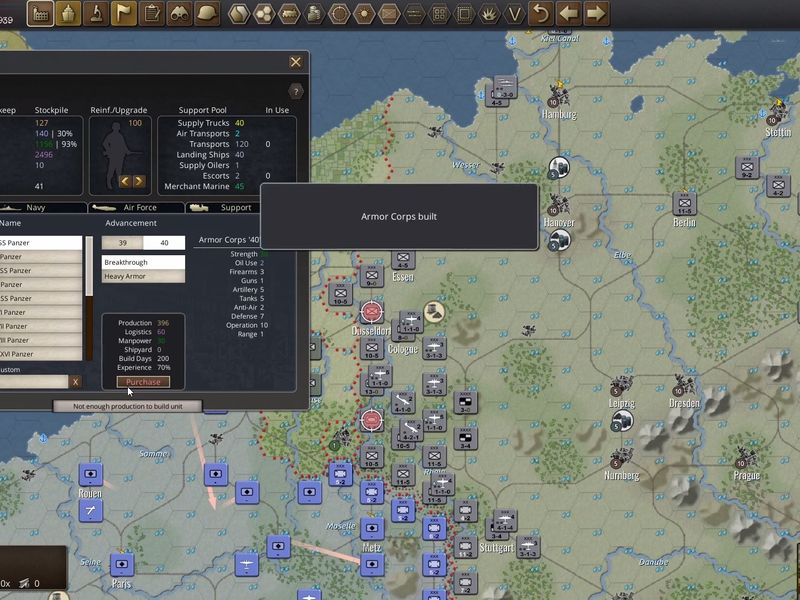Toggle the coins resource overlay icon
Image resolution: width=800 pixels, height=600 pixels.
[314, 14]
